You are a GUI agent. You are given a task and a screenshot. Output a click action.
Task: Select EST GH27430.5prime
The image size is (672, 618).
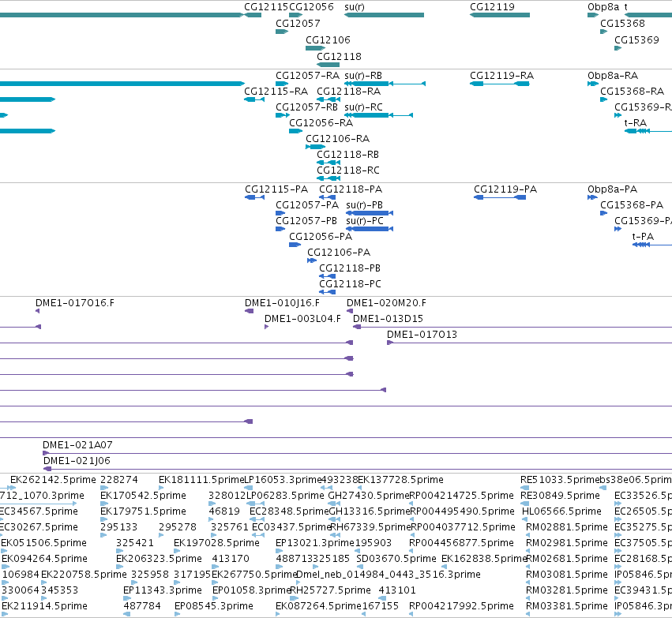click(369, 496)
